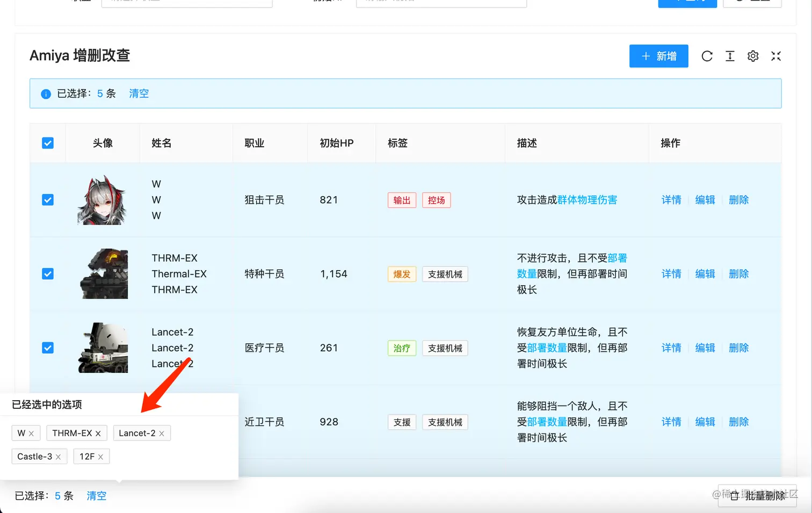This screenshot has width=812, height=513.
Task: Click the HP value 928
Action: (329, 422)
